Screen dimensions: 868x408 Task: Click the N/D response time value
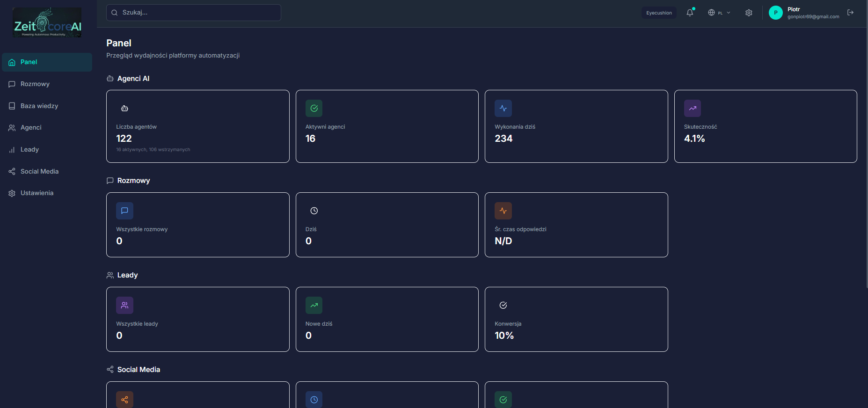coord(503,241)
